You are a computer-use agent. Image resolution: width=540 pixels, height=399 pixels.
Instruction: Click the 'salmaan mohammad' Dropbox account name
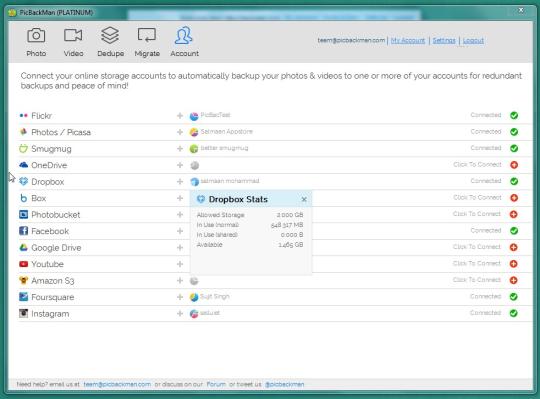pos(230,181)
